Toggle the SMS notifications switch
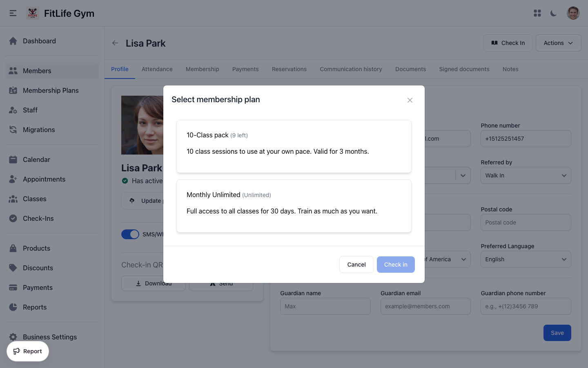The height and width of the screenshot is (368, 588). click(130, 234)
